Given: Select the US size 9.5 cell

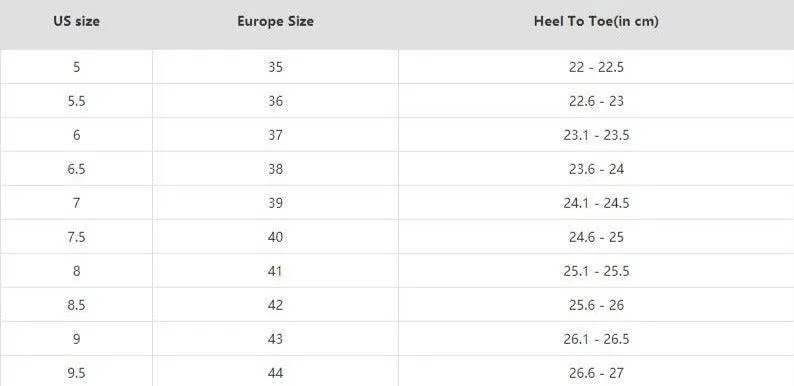Looking at the screenshot, I should coord(76,371).
